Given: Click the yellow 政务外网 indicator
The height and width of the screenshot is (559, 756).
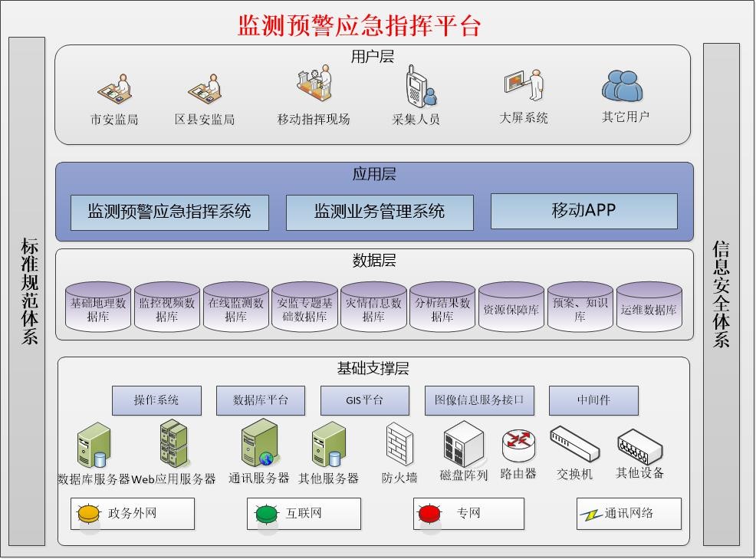Looking at the screenshot, I should point(90,513).
